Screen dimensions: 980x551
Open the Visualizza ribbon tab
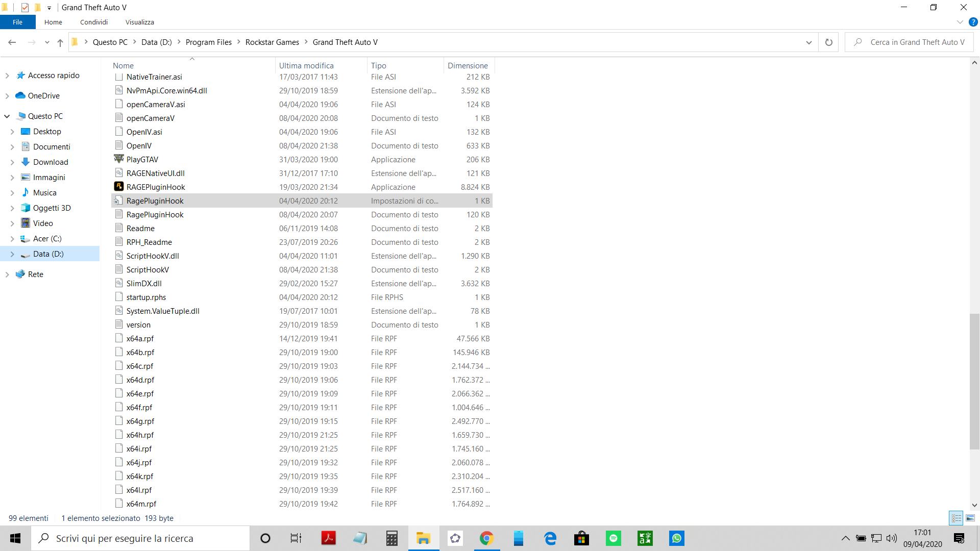139,22
